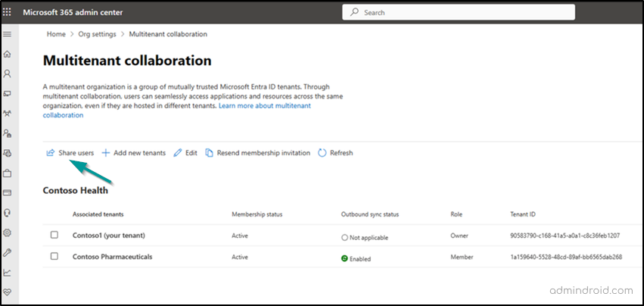Sort by Associated tenants column header
This screenshot has width=644, height=306.
(x=98, y=214)
